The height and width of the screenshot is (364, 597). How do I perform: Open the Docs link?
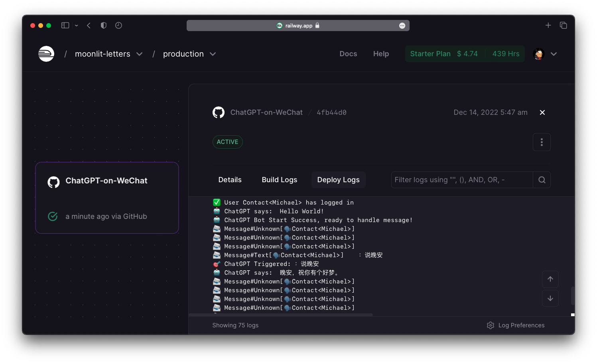pos(348,54)
